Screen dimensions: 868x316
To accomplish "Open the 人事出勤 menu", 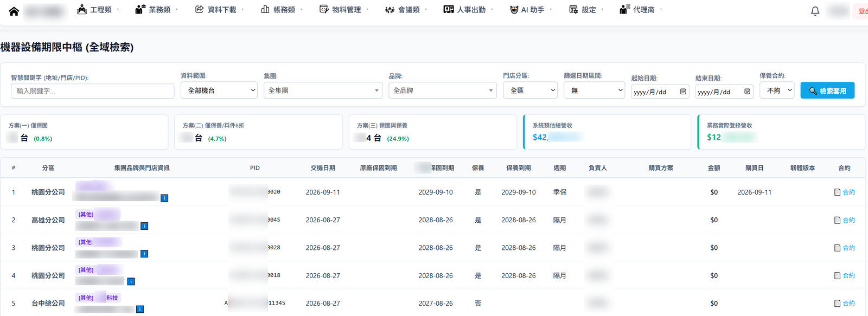I will coord(469,10).
